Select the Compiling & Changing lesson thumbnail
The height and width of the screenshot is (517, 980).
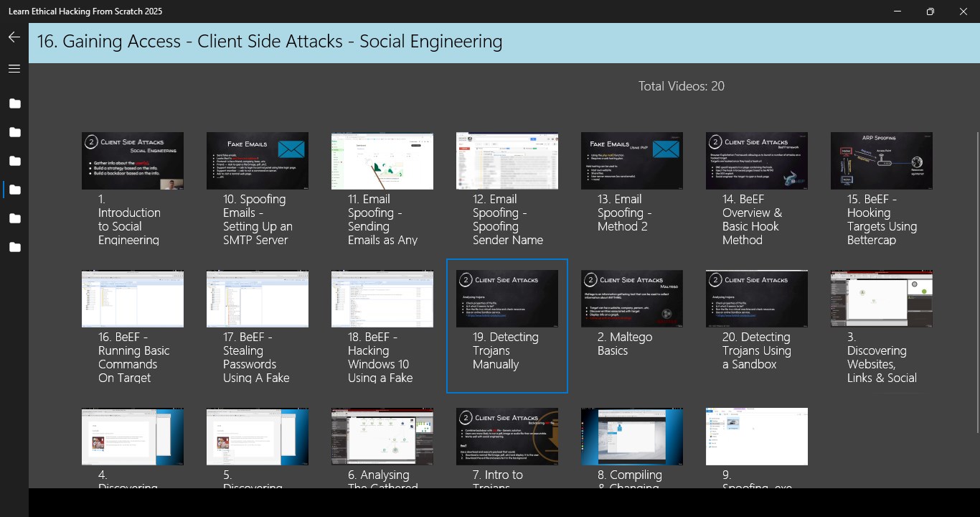pos(631,436)
